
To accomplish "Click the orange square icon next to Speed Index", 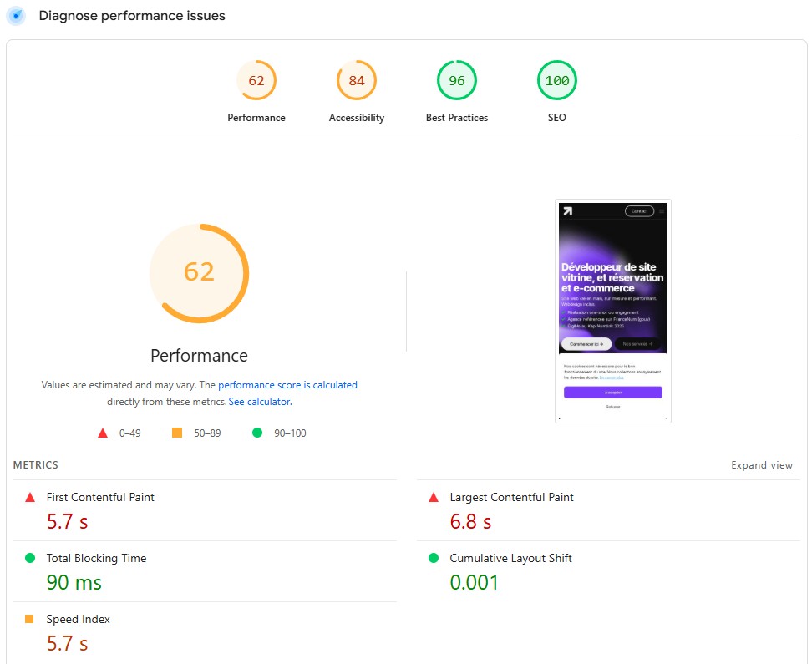I will pyautogui.click(x=30, y=618).
